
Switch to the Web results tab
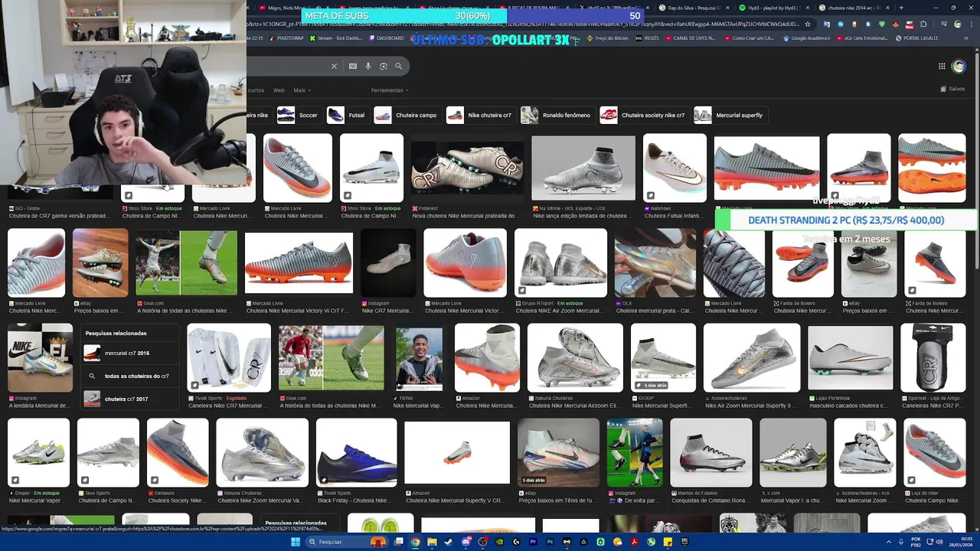pos(279,90)
